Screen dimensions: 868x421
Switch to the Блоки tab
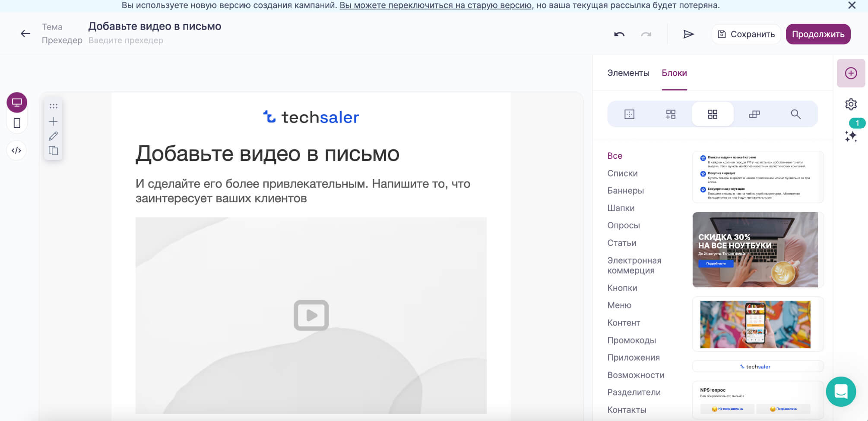675,73
